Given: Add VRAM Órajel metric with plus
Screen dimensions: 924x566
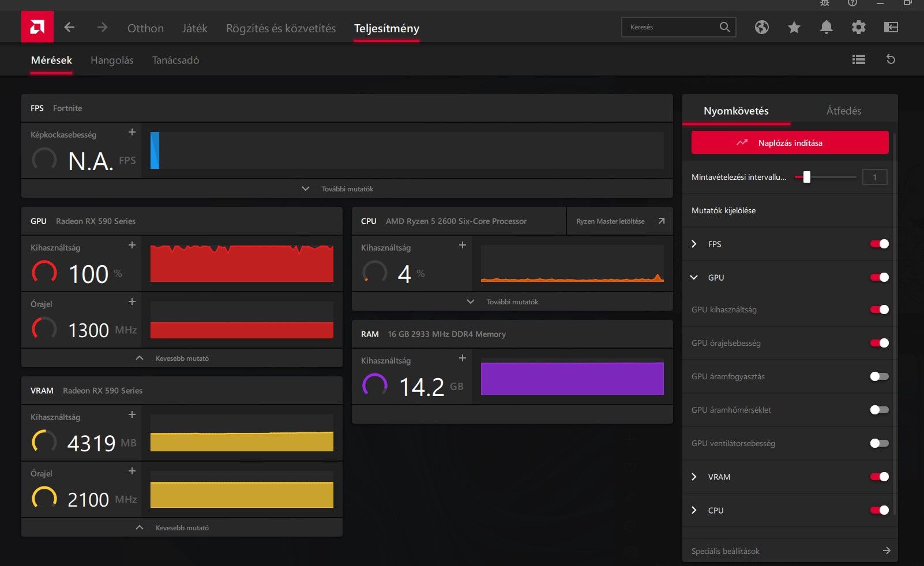Looking at the screenshot, I should [x=132, y=471].
